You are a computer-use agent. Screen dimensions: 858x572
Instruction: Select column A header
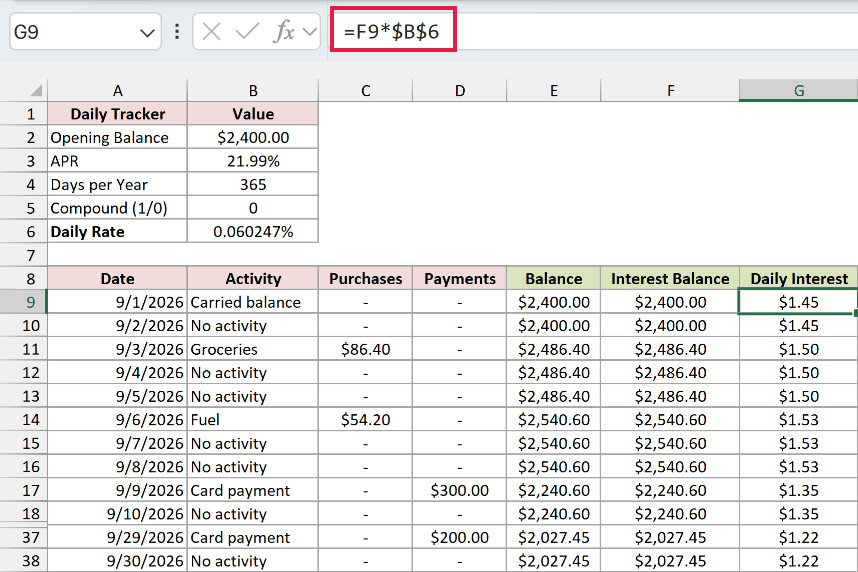117,91
